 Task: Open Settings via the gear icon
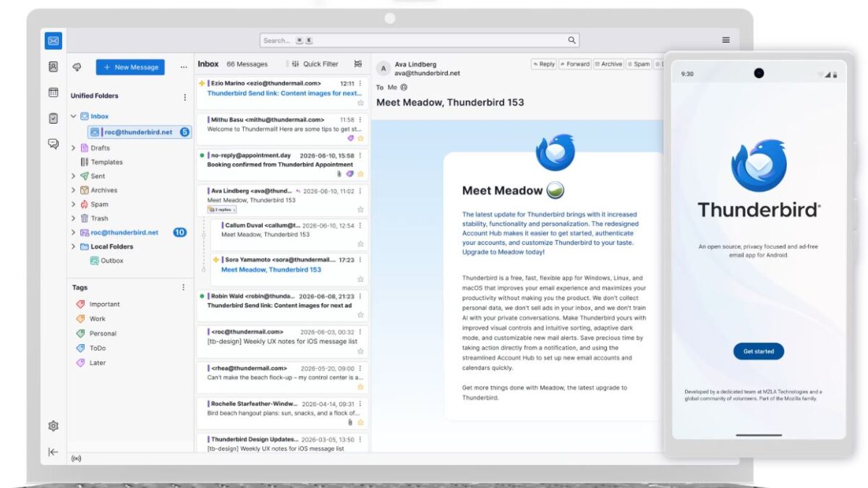53,426
